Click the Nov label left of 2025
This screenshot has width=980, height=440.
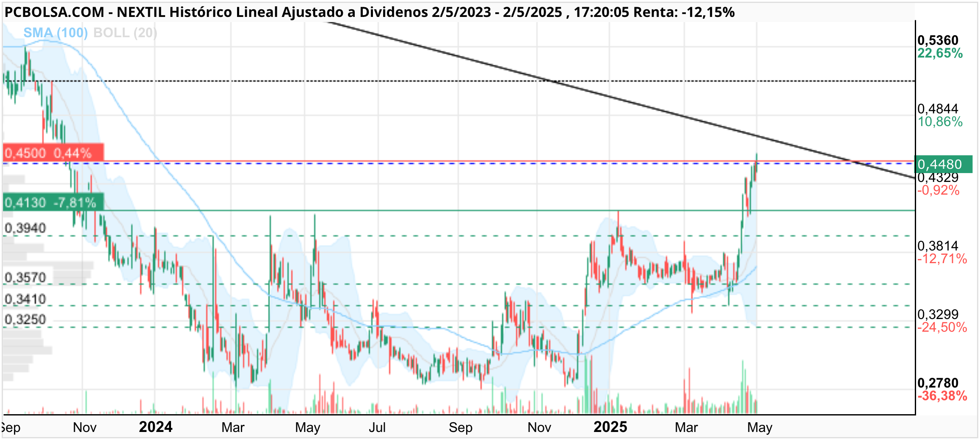[539, 427]
